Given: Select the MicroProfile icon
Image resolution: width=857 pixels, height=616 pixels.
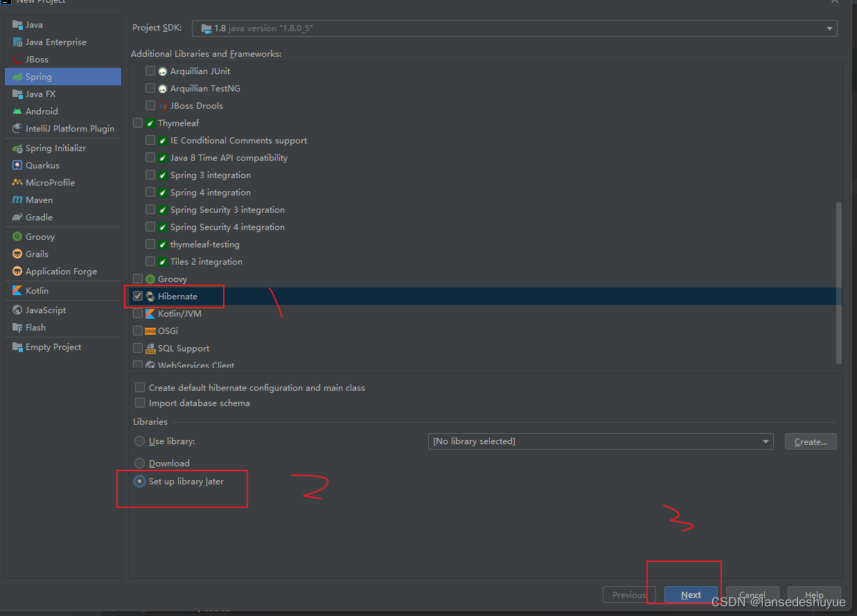Looking at the screenshot, I should click(x=17, y=183).
